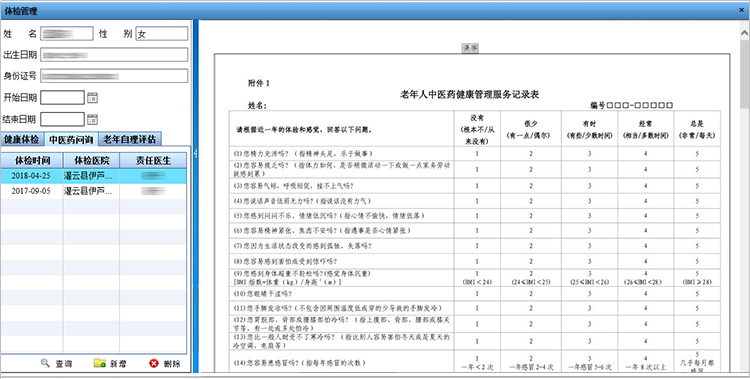Focus the 身份证号 input field

[x=114, y=76]
